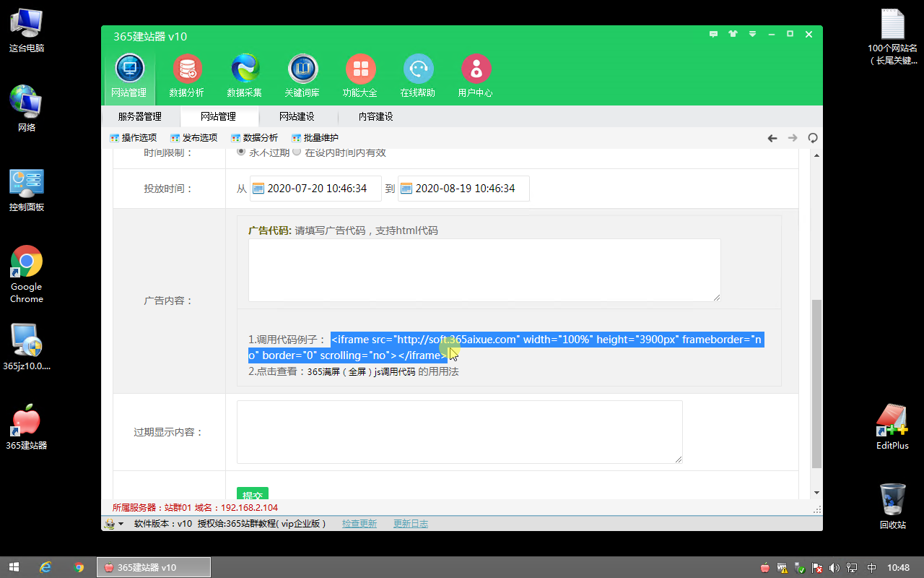Image resolution: width=924 pixels, height=578 pixels.
Task: Open start date calendar icon
Action: [x=258, y=189]
